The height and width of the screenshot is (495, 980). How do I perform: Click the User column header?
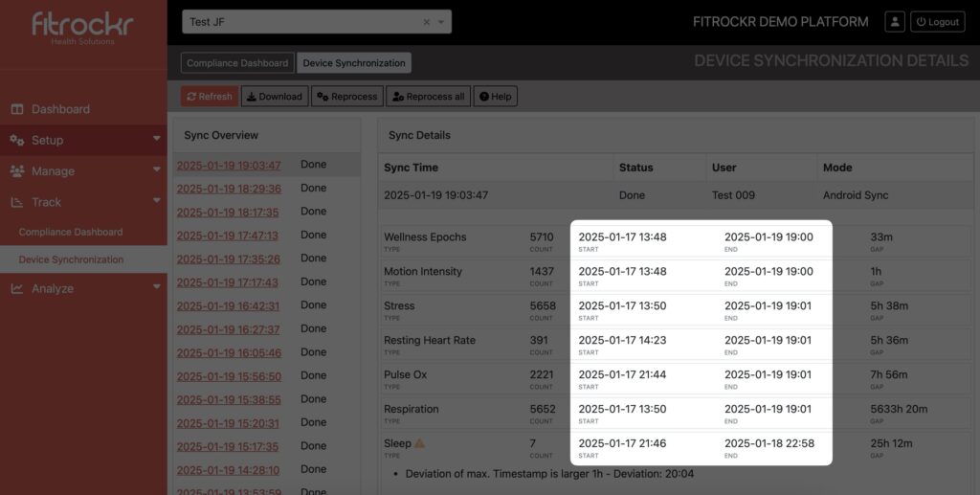coord(724,168)
